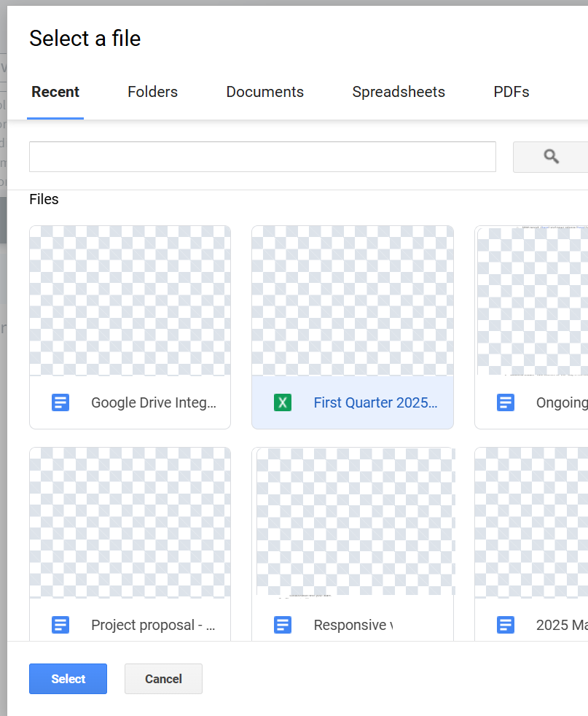Click the magnifier search button
This screenshot has height=716, width=588.
point(551,157)
